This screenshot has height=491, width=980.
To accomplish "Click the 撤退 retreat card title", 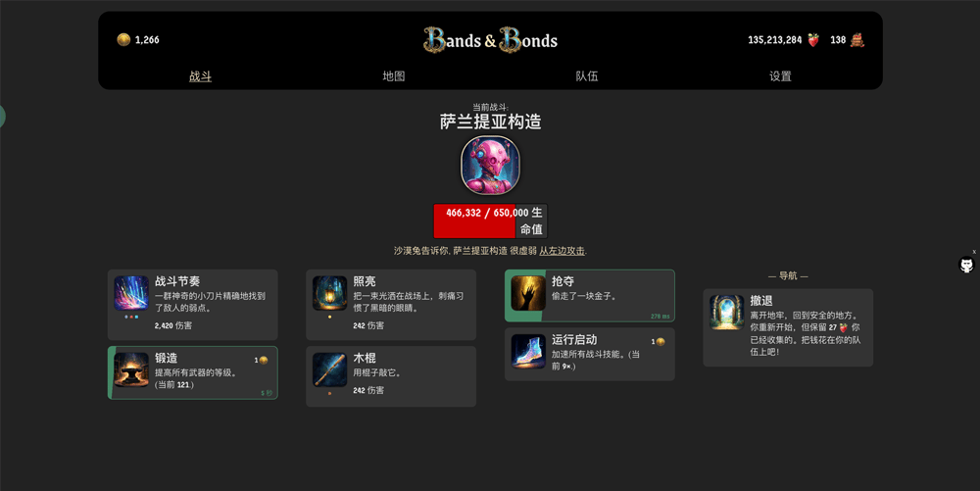I will pos(761,301).
